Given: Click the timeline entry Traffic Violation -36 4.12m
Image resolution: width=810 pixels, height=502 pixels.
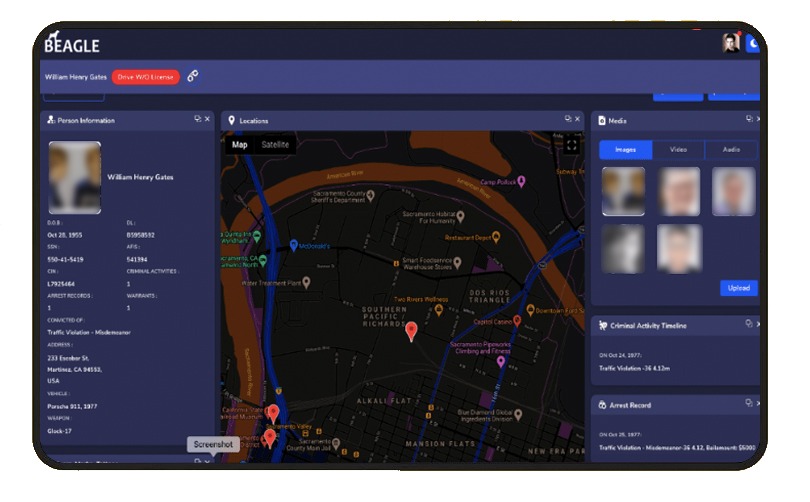Looking at the screenshot, I should pos(634,368).
